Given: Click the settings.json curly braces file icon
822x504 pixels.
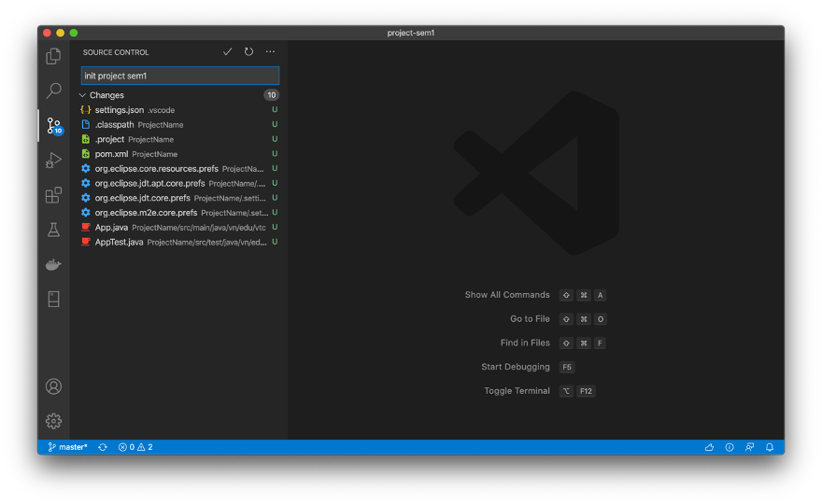Looking at the screenshot, I should (85, 110).
